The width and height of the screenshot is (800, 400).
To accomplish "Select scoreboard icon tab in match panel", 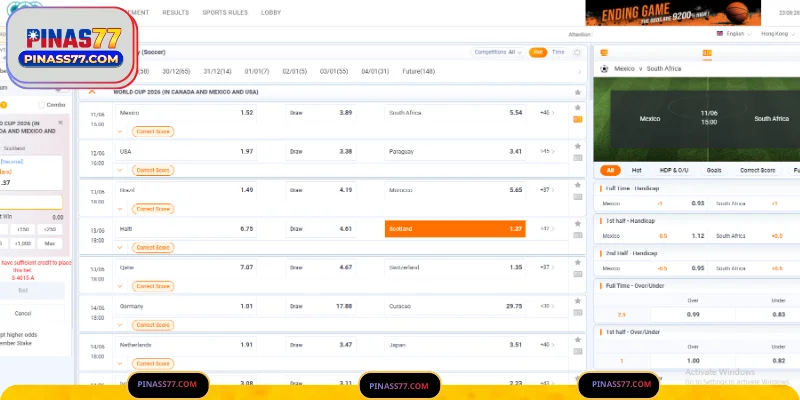I will [707, 53].
